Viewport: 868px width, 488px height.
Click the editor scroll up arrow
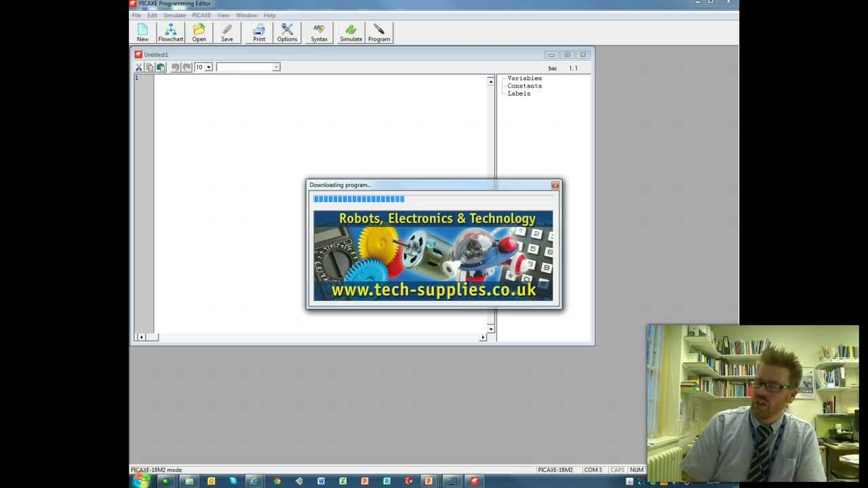pyautogui.click(x=491, y=81)
